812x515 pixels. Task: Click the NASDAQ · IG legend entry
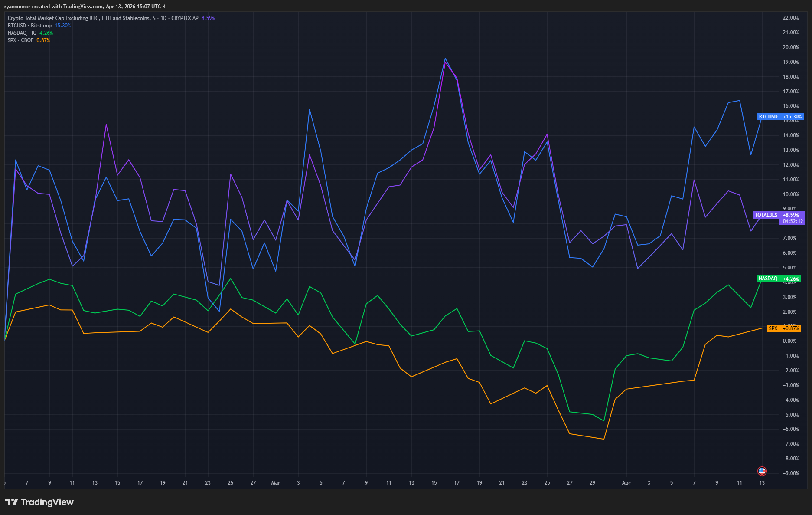click(x=22, y=33)
